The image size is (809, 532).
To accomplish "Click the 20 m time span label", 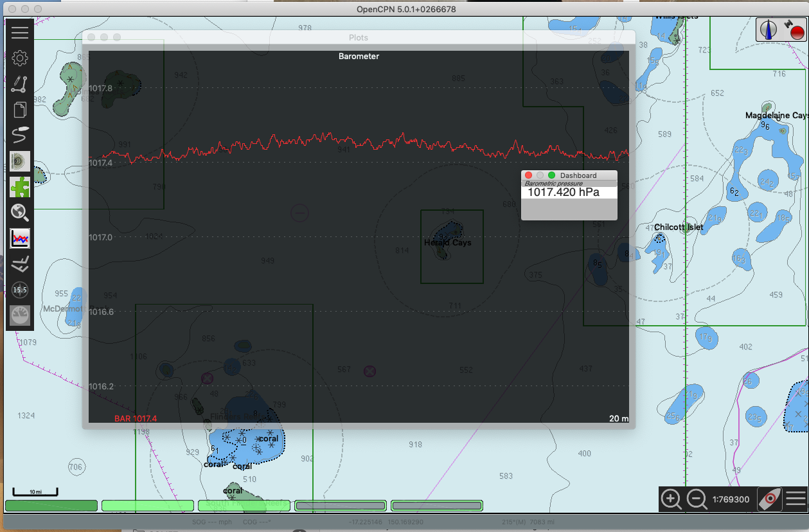I will (619, 419).
